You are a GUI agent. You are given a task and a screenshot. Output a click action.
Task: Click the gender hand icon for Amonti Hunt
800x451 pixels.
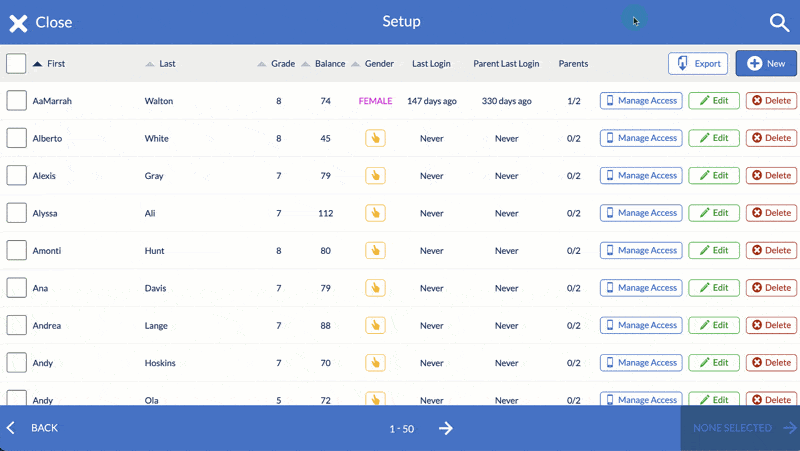(x=375, y=250)
